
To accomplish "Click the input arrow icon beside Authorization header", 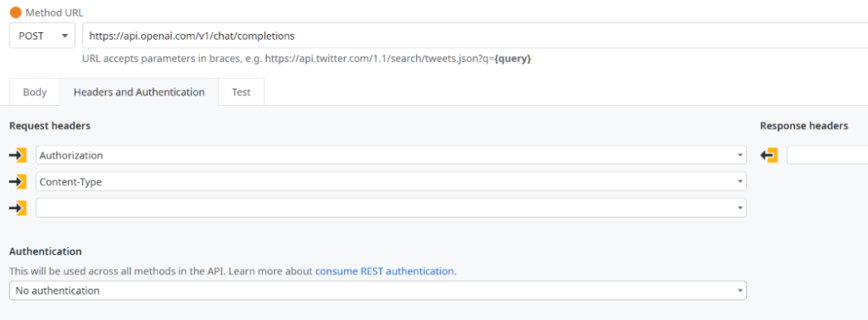I will [x=19, y=155].
